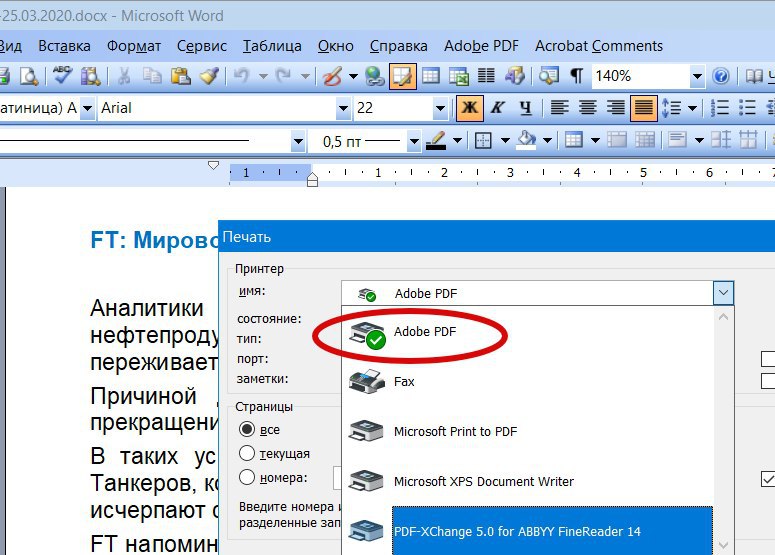This screenshot has height=555, width=775.
Task: Open the zoom 140% dropdown
Action: [697, 76]
